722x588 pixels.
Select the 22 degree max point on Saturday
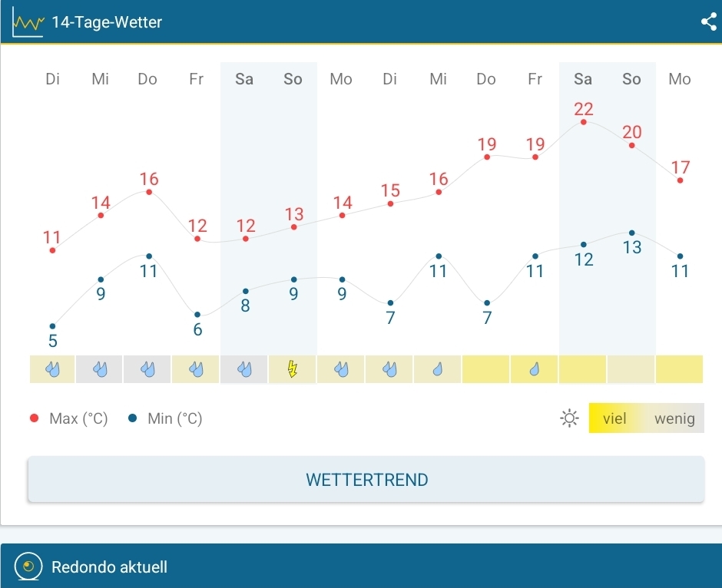[584, 121]
